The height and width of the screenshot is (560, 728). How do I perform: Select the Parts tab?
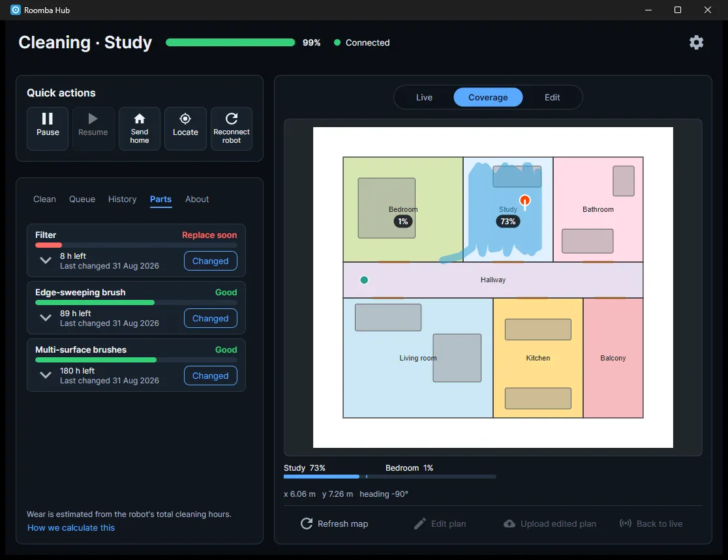tap(160, 199)
